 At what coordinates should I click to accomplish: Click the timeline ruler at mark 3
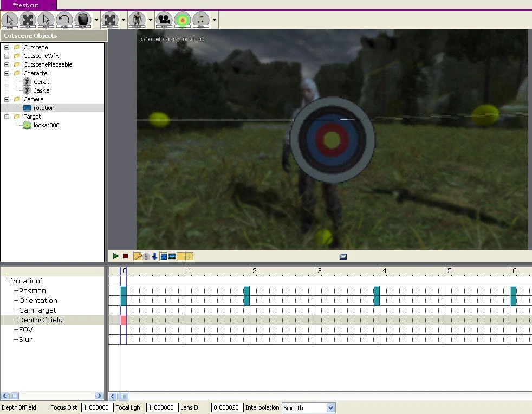pyautogui.click(x=319, y=271)
